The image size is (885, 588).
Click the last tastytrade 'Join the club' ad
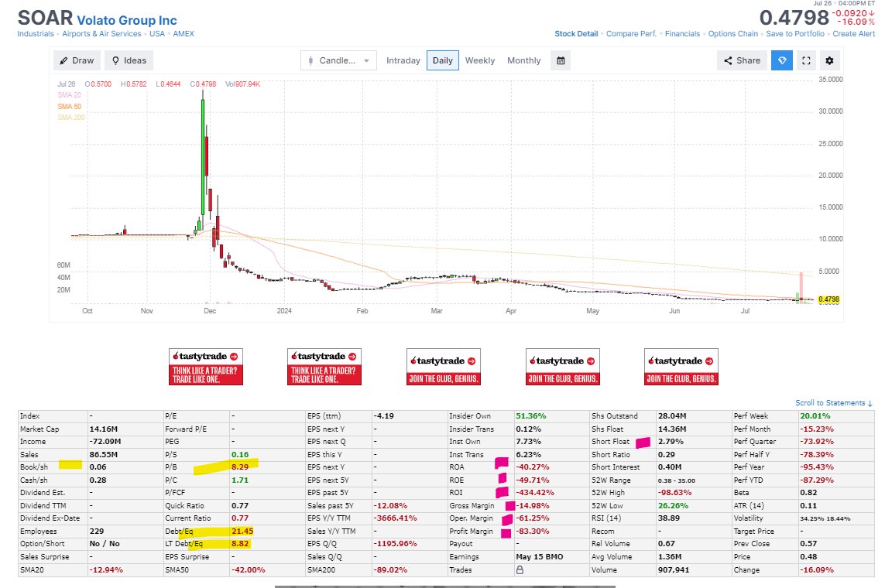(x=681, y=367)
